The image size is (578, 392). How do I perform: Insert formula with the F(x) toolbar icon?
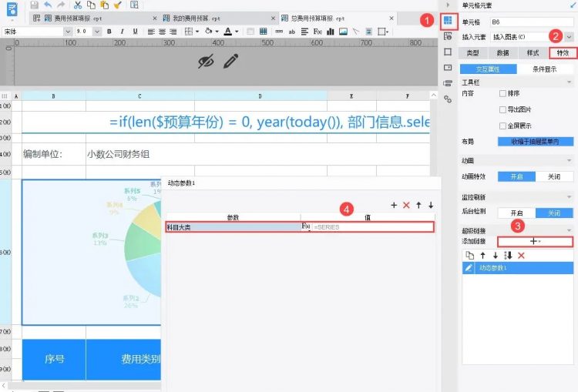(x=318, y=32)
